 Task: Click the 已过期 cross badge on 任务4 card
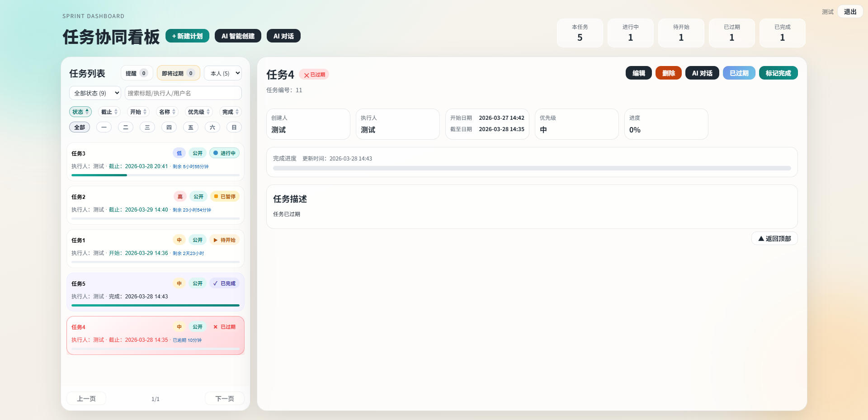pyautogui.click(x=224, y=327)
